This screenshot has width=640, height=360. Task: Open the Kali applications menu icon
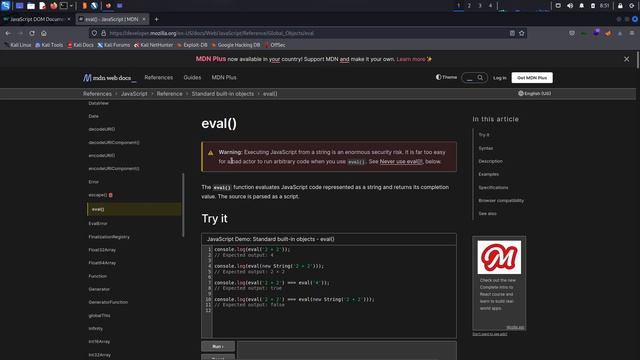(5, 5)
